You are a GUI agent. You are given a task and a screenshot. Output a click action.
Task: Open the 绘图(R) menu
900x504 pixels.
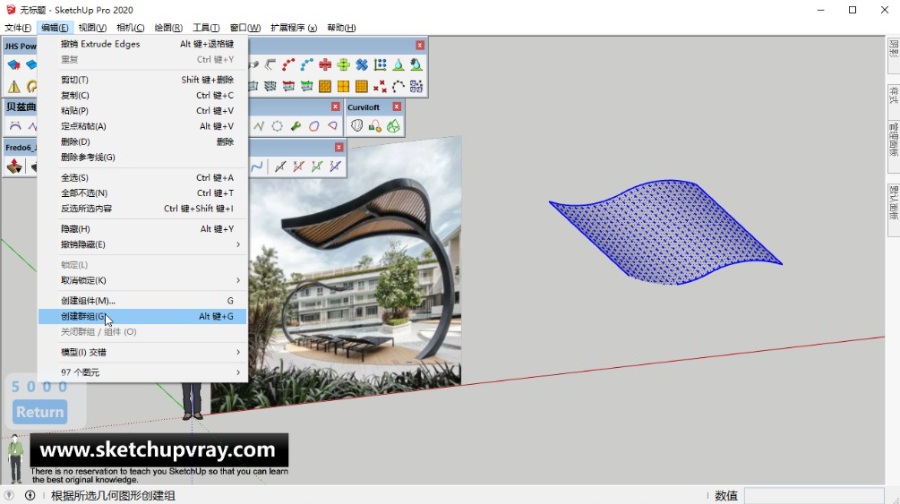pos(168,28)
